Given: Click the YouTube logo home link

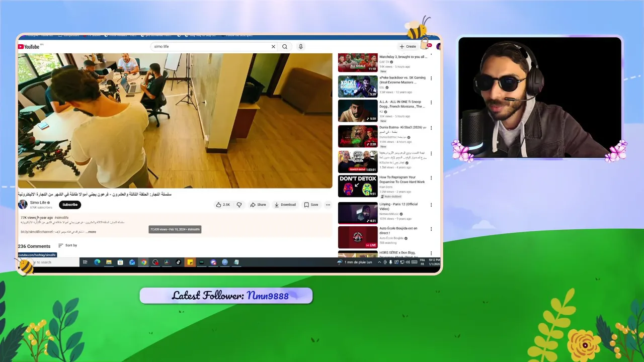Looking at the screenshot, I should (29, 47).
